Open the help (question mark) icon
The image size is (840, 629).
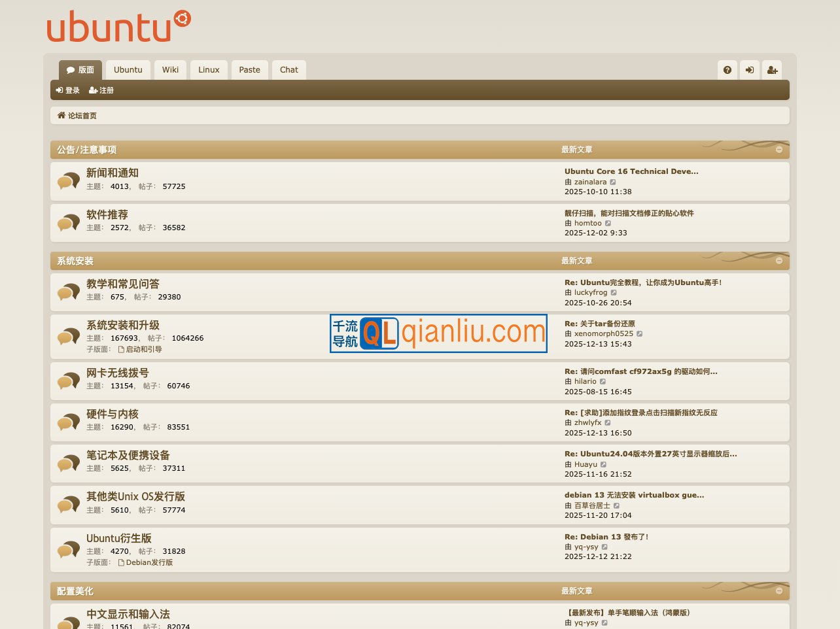(x=727, y=70)
